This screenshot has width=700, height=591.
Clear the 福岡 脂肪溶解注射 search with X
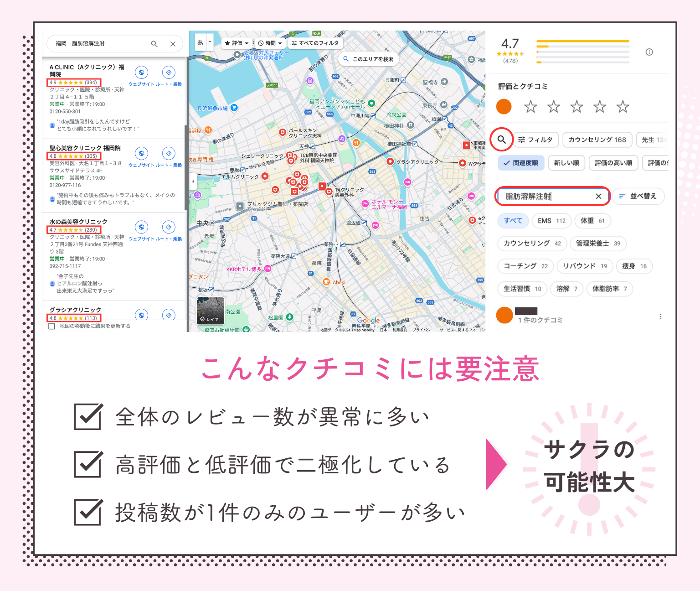173,44
